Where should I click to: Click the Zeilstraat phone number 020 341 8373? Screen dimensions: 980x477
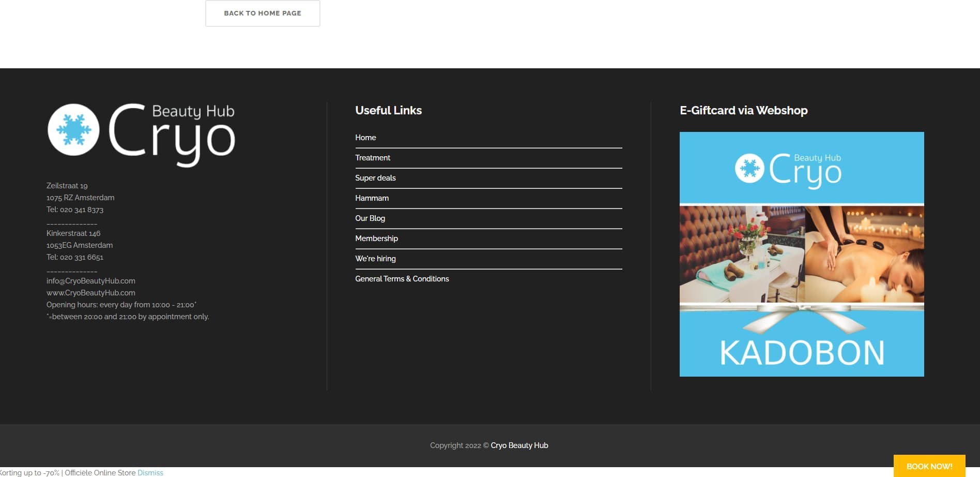[82, 210]
